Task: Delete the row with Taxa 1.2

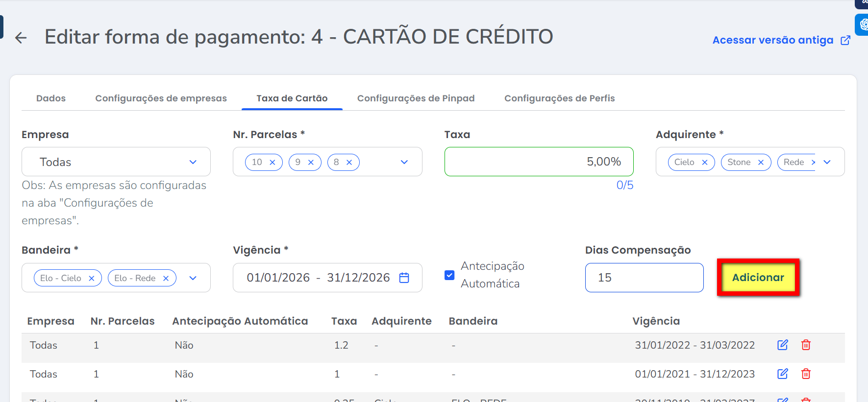Action: pyautogui.click(x=806, y=345)
